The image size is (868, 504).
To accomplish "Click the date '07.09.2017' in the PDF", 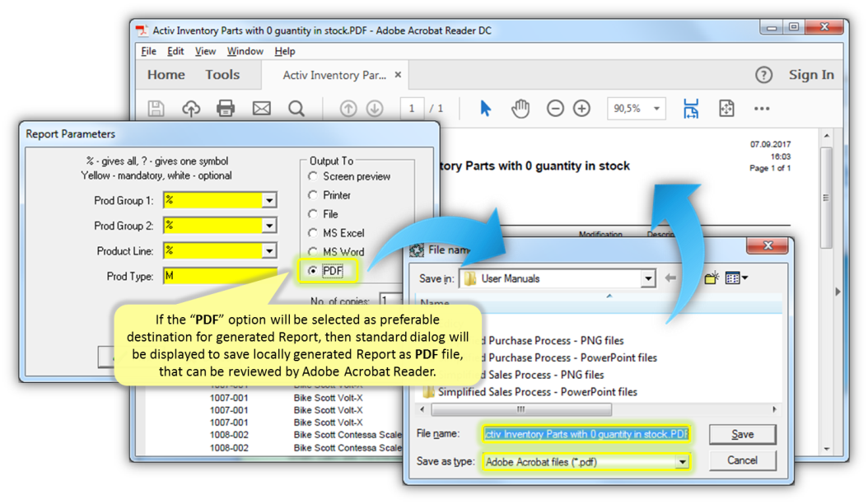I will pyautogui.click(x=771, y=144).
